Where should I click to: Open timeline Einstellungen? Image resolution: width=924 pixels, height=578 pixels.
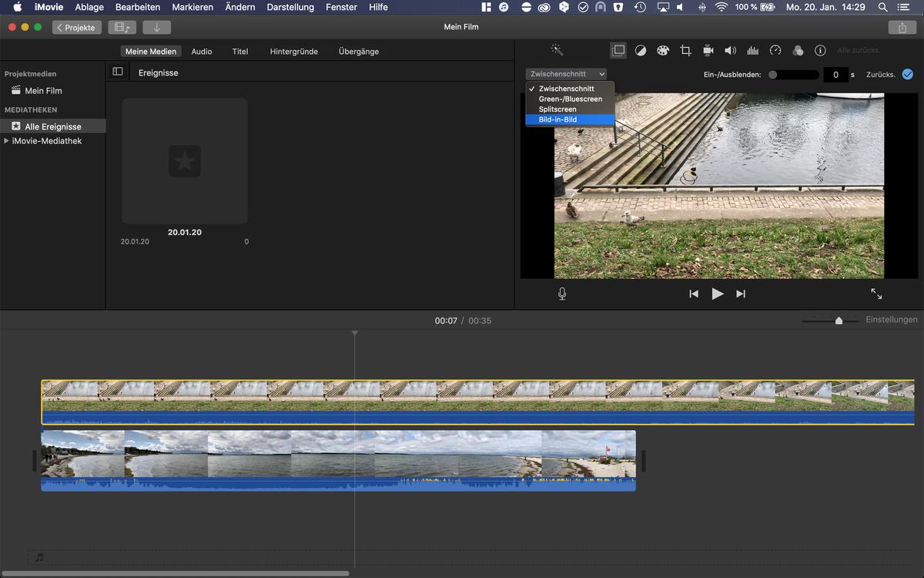click(891, 320)
